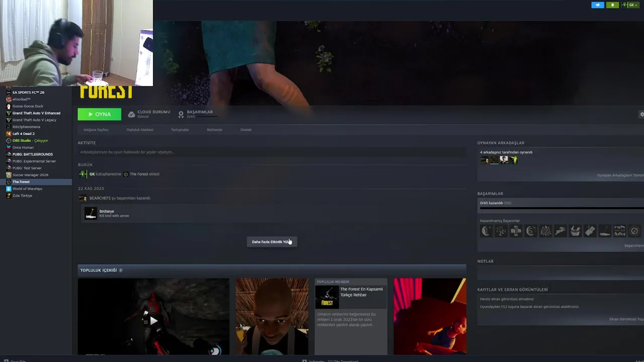Click the green OYNA play button
This screenshot has height=362, width=644.
coord(99,114)
